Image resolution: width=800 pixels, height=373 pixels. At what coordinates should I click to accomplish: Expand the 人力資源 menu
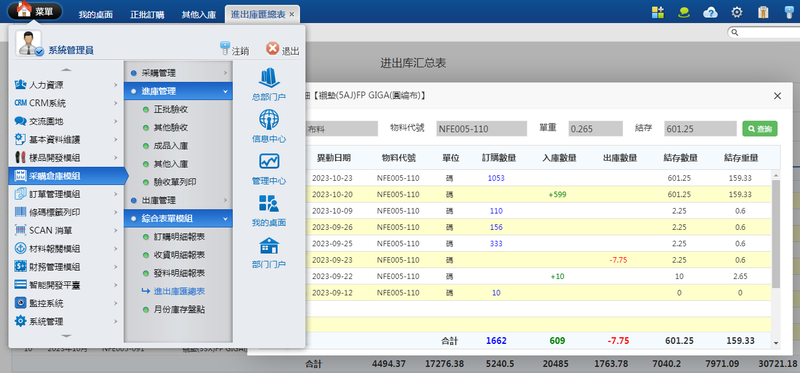pos(66,85)
